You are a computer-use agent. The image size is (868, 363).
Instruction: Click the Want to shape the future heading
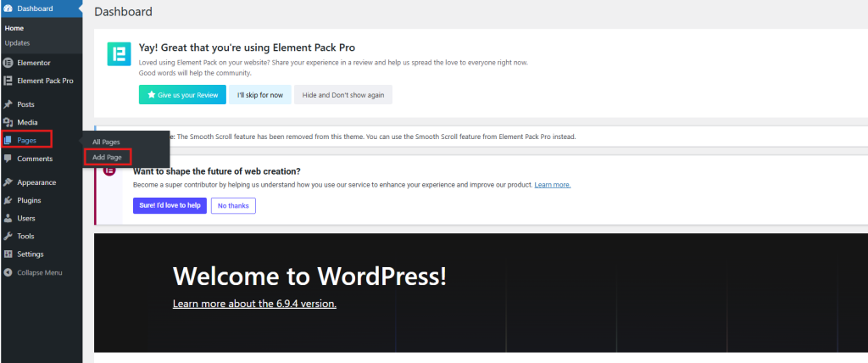tap(216, 171)
